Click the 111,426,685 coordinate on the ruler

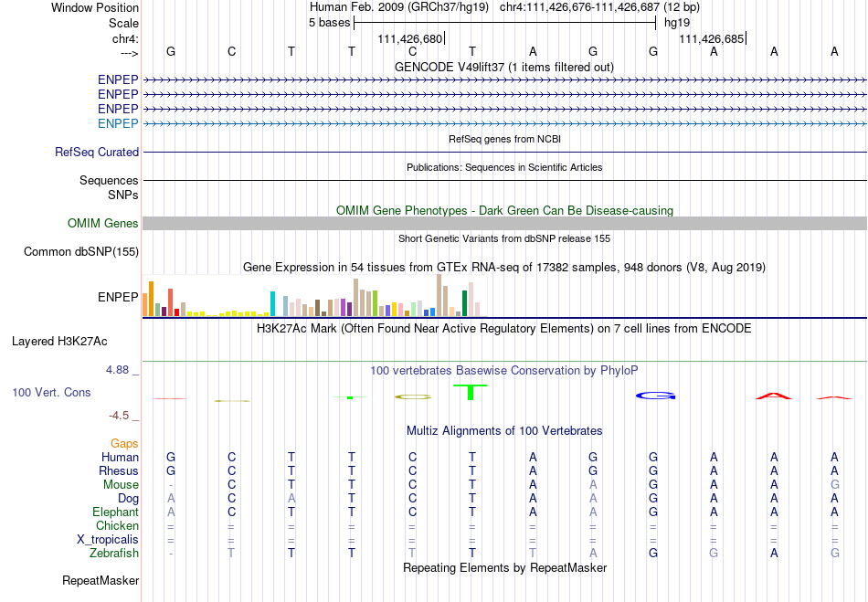pos(712,38)
